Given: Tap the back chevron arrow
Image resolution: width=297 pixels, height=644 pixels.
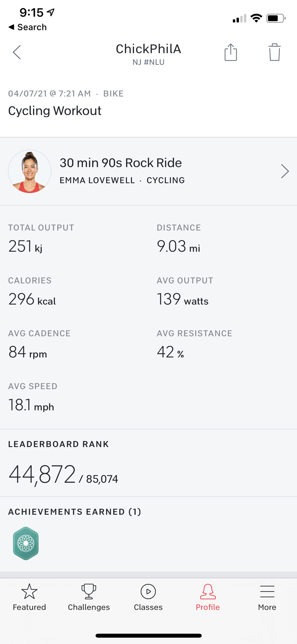Looking at the screenshot, I should point(17,52).
